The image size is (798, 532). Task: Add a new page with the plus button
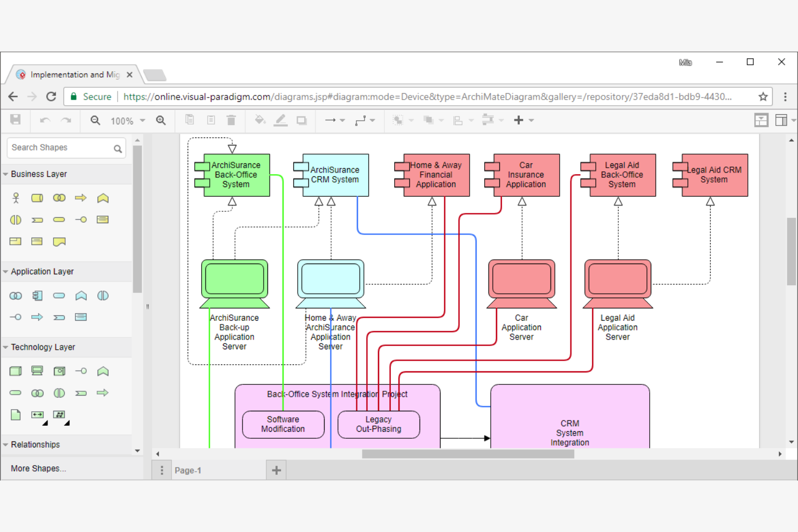277,471
